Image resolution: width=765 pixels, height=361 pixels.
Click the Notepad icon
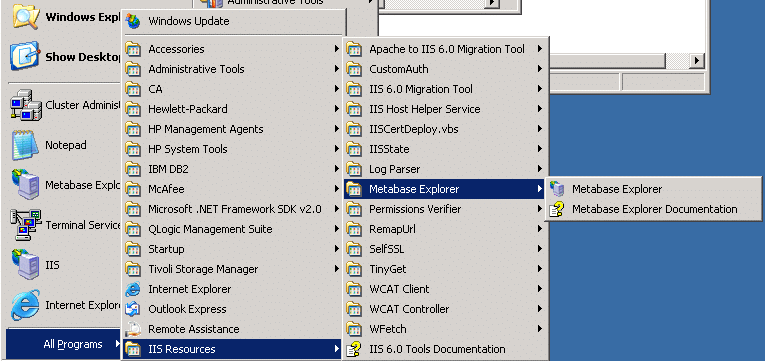[x=24, y=145]
